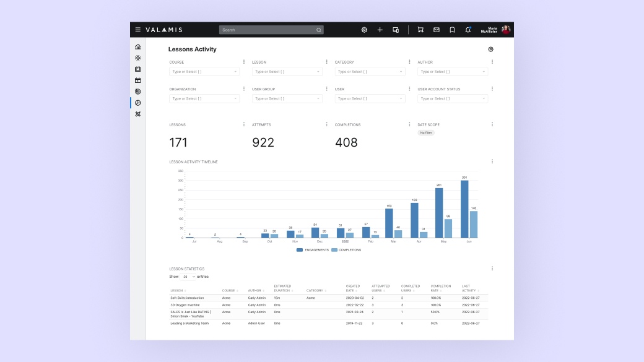
Task: Go to Home in left sidebar
Action: (138, 47)
